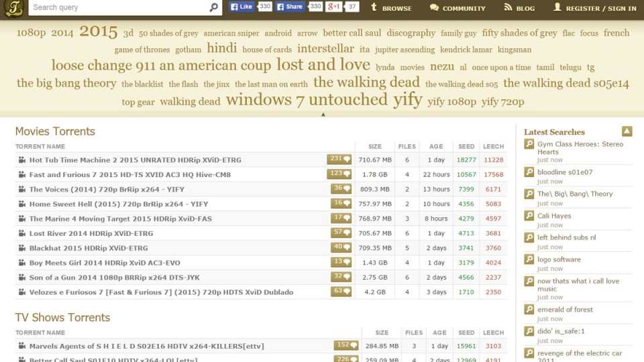Open comments bubble for Hot Tub Time Machine 2
The image size is (644, 362).
(339, 160)
